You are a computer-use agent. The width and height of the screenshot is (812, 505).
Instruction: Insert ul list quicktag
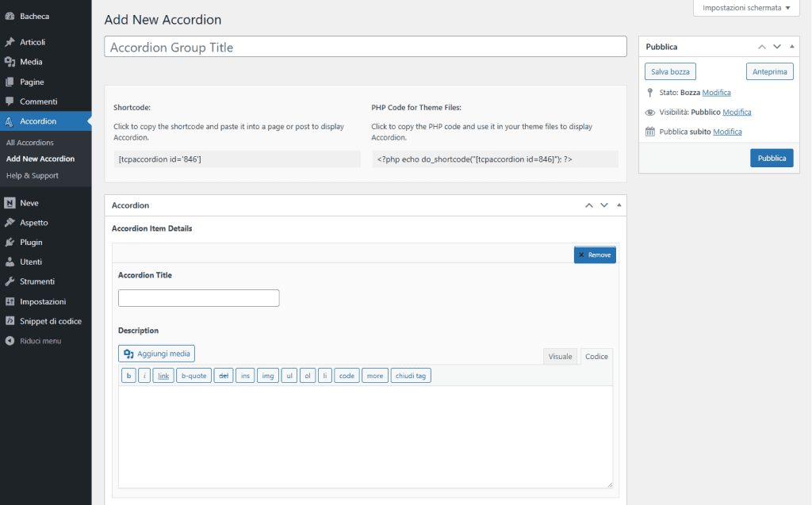click(x=289, y=376)
